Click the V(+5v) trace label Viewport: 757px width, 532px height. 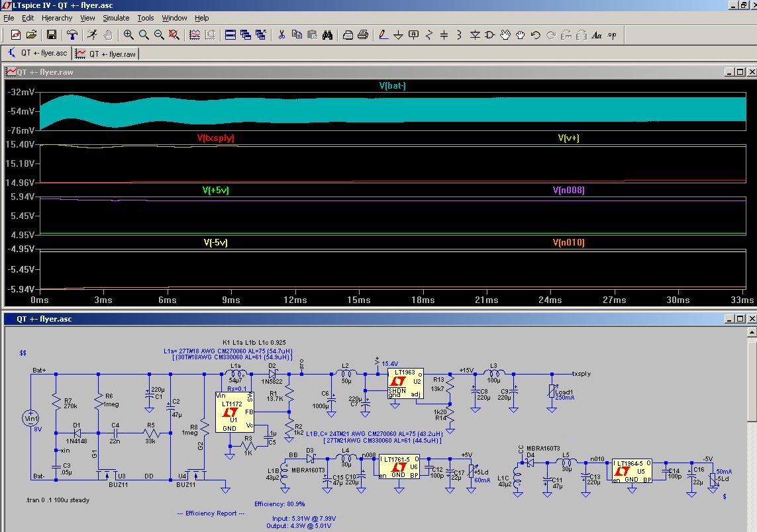pos(216,190)
